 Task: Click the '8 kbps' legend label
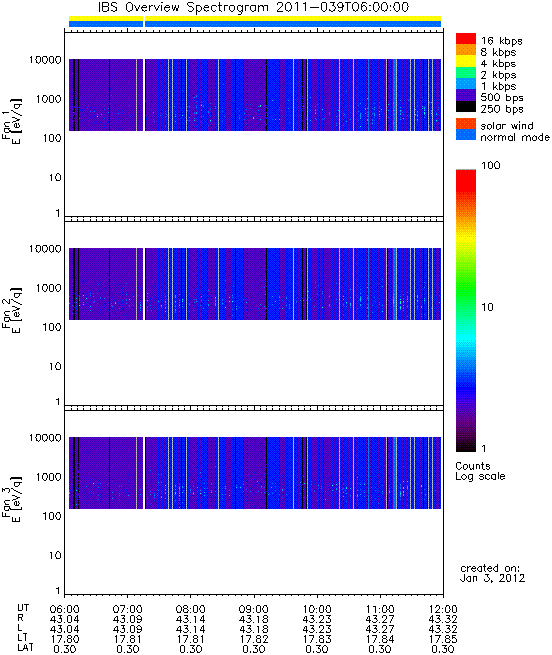pos(498,52)
